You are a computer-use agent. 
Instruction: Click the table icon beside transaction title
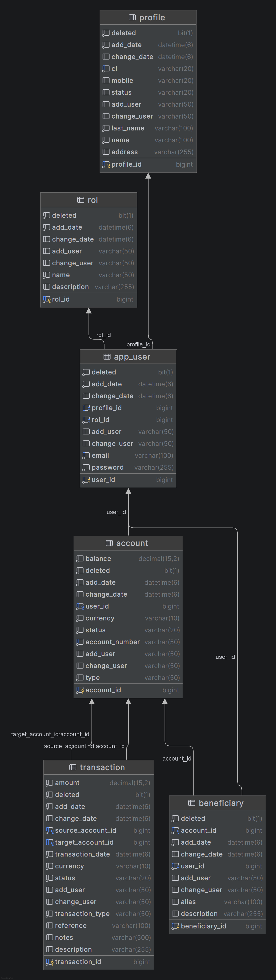point(73,767)
